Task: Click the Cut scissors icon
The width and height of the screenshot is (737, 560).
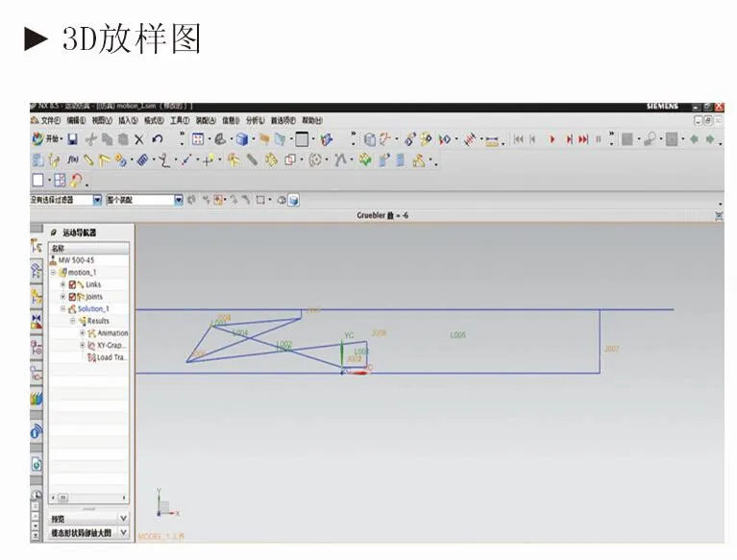Action: click(x=91, y=139)
